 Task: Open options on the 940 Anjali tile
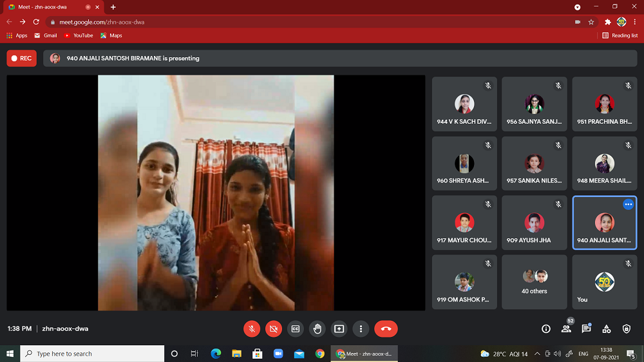click(628, 204)
